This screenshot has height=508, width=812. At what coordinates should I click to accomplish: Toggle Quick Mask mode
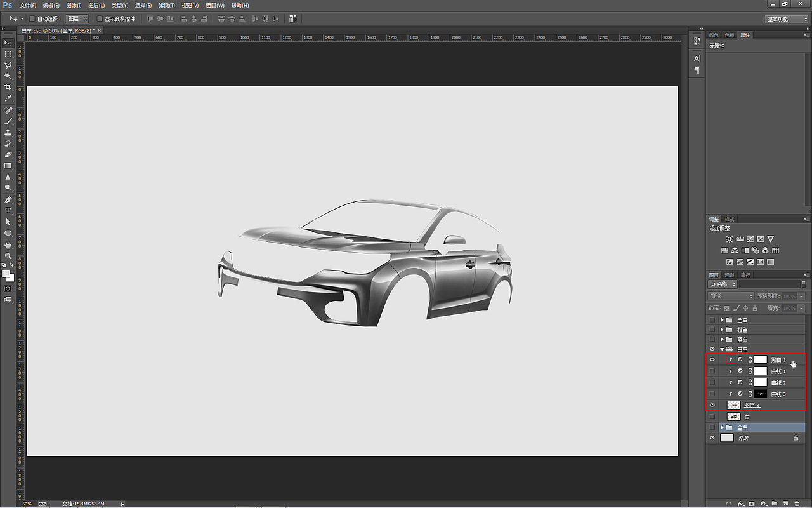pos(8,288)
